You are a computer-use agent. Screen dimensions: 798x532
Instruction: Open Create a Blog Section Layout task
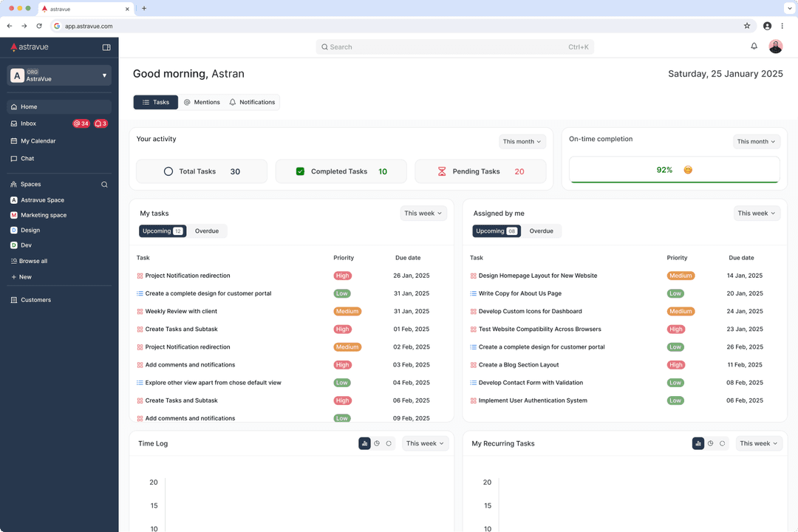point(518,365)
